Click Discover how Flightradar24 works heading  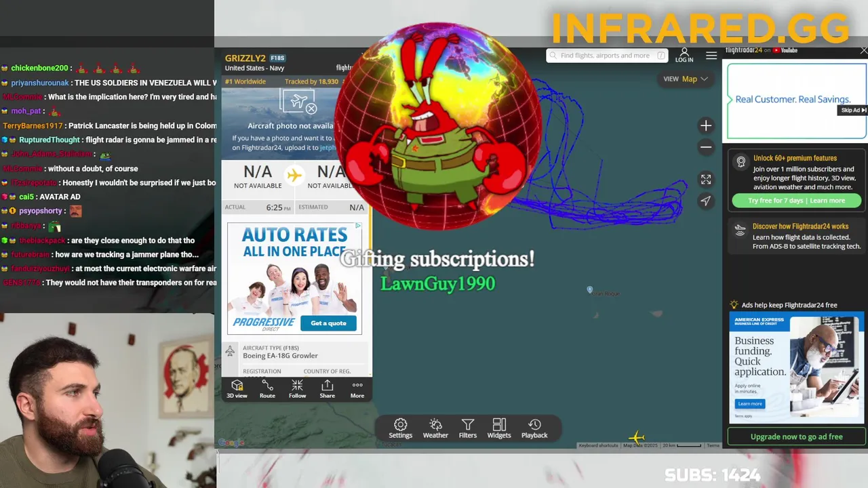pos(800,226)
